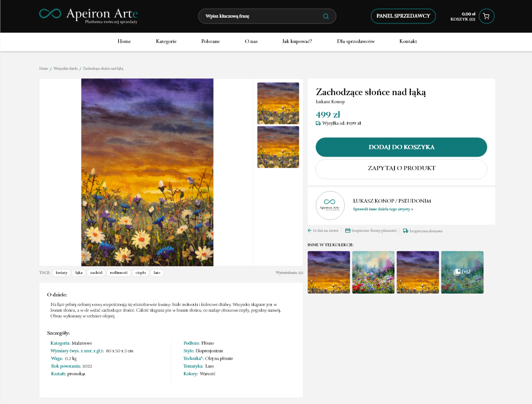Click the kwiaty tag
This screenshot has height=404, width=532.
[62, 273]
